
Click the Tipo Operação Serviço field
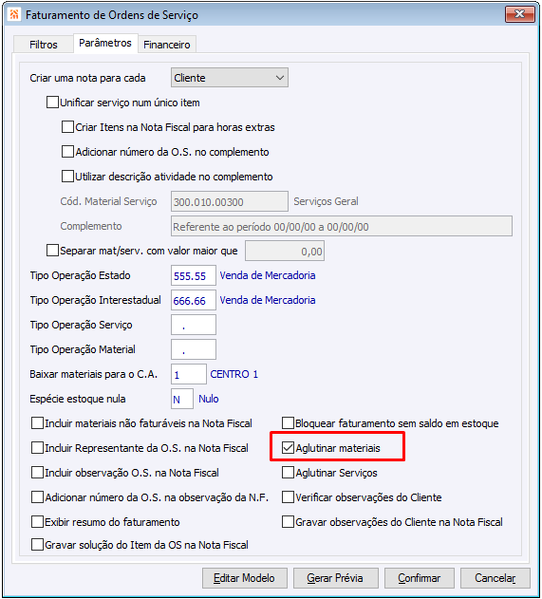coord(194,325)
